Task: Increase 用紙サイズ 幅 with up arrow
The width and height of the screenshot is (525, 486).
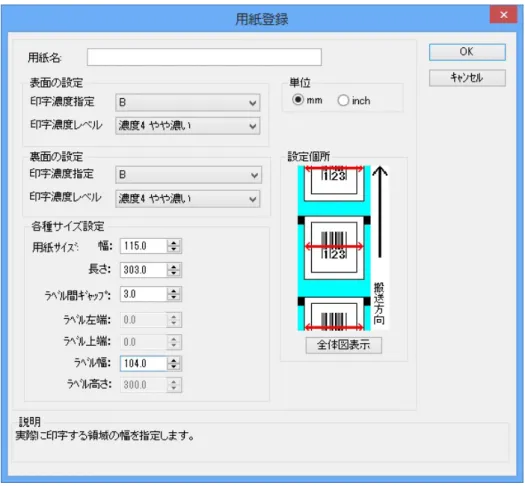Action: click(x=174, y=243)
